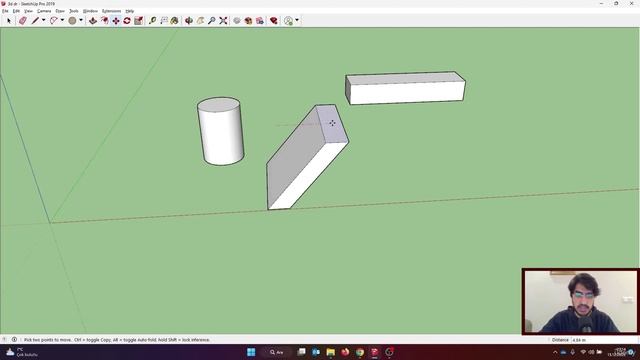
Task: Open the Help menu
Action: tap(130, 11)
